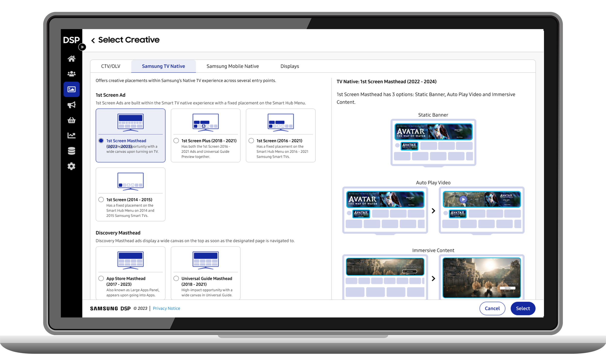Click the Cancel button
Viewport: 606px width, 364px height.
(x=492, y=308)
